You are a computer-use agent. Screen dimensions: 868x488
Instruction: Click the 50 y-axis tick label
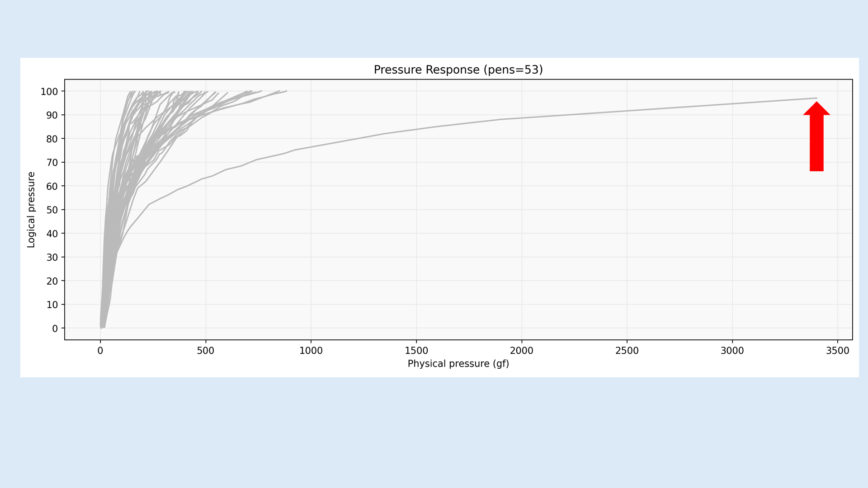click(52, 210)
